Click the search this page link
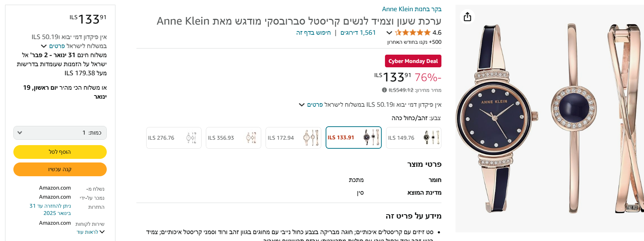Screen dimensions: 644x241 (313, 33)
